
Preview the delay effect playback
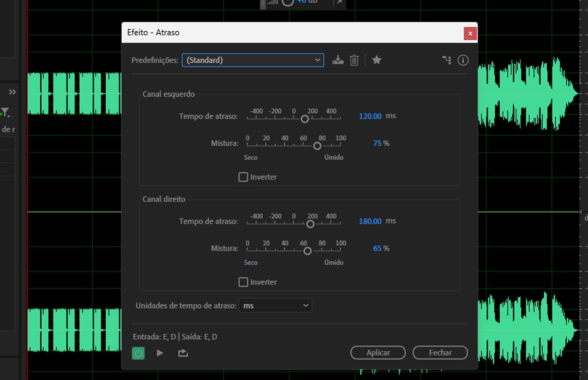[160, 353]
